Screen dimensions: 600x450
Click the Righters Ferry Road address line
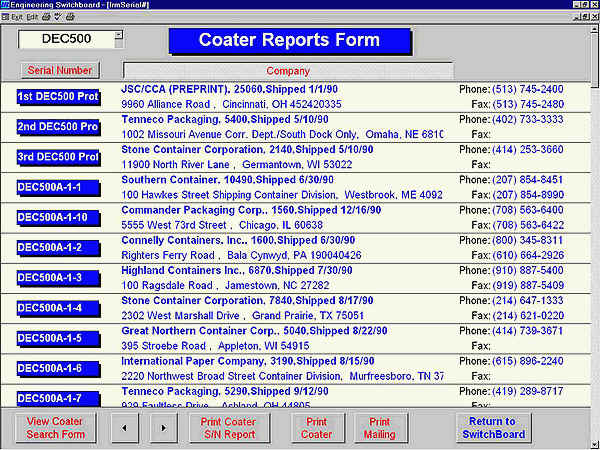(241, 255)
